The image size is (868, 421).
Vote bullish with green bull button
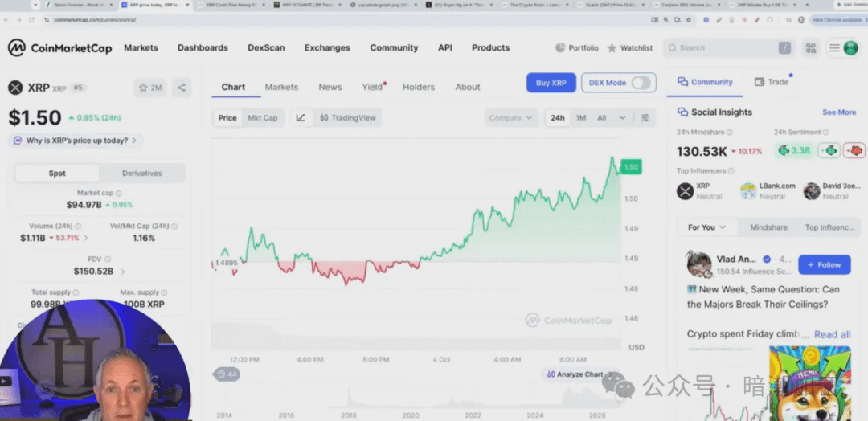pos(829,150)
